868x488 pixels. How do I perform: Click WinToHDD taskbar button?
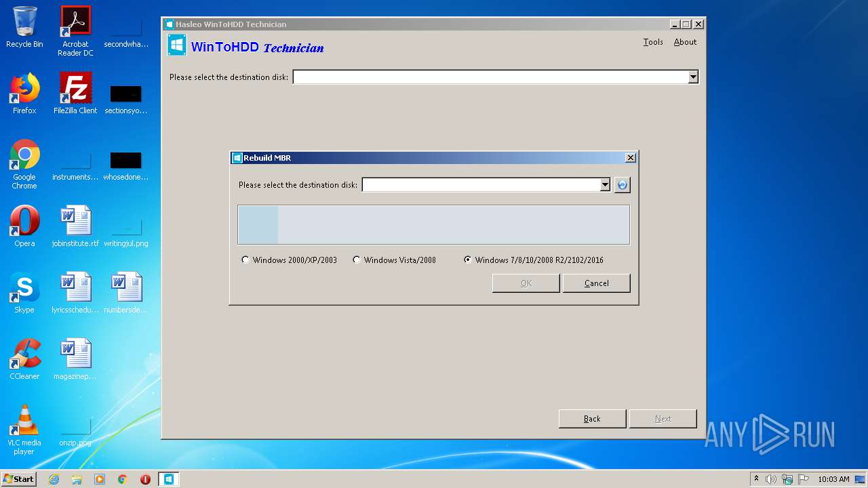pyautogui.click(x=169, y=479)
